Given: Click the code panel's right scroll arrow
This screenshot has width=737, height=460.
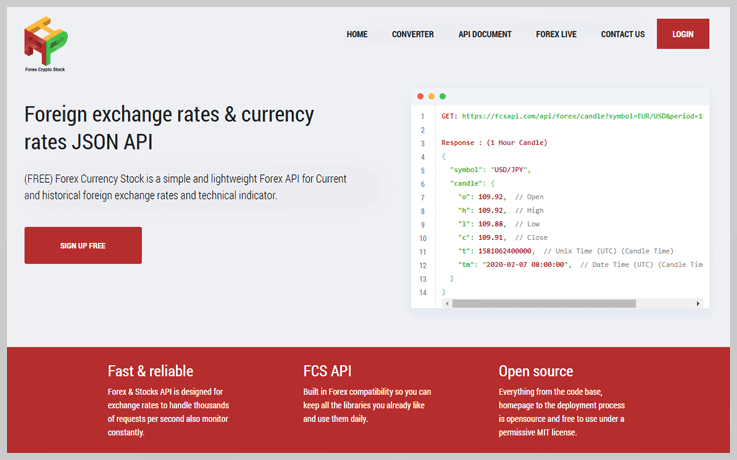Looking at the screenshot, I should tap(698, 304).
